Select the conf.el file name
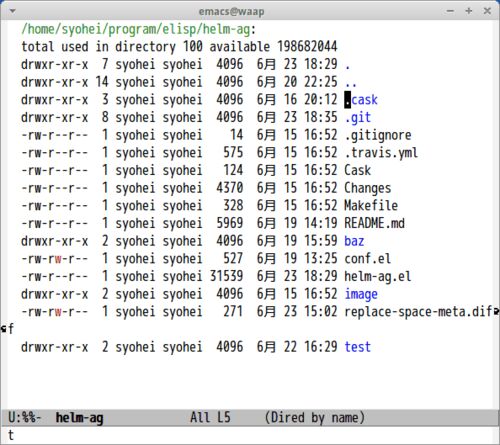 click(368, 259)
